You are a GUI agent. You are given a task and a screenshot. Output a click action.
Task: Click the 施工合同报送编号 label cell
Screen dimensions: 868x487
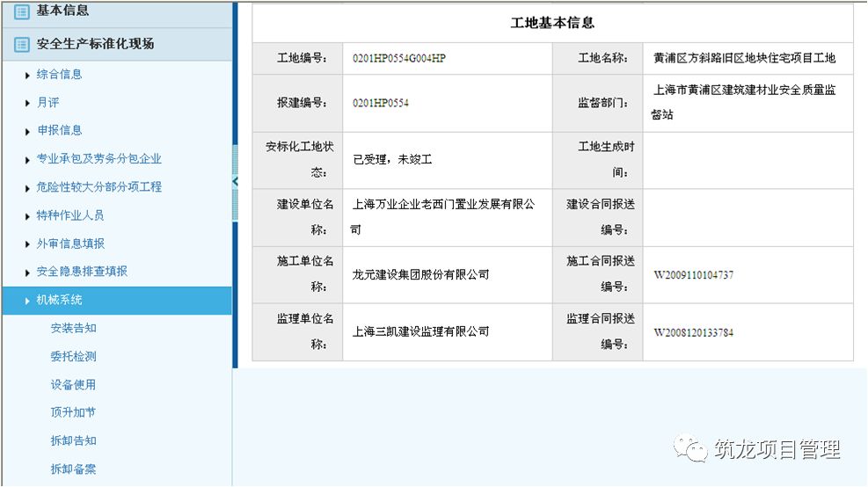(598, 274)
